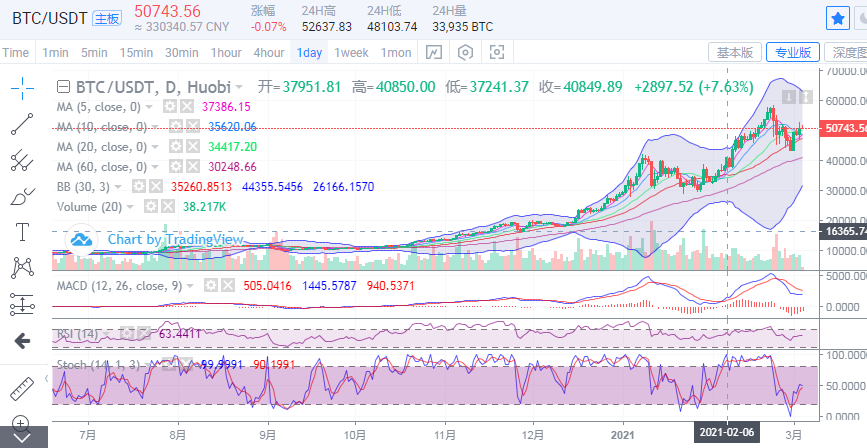Take a chart snapshot with screenshot icon

[x=497, y=53]
